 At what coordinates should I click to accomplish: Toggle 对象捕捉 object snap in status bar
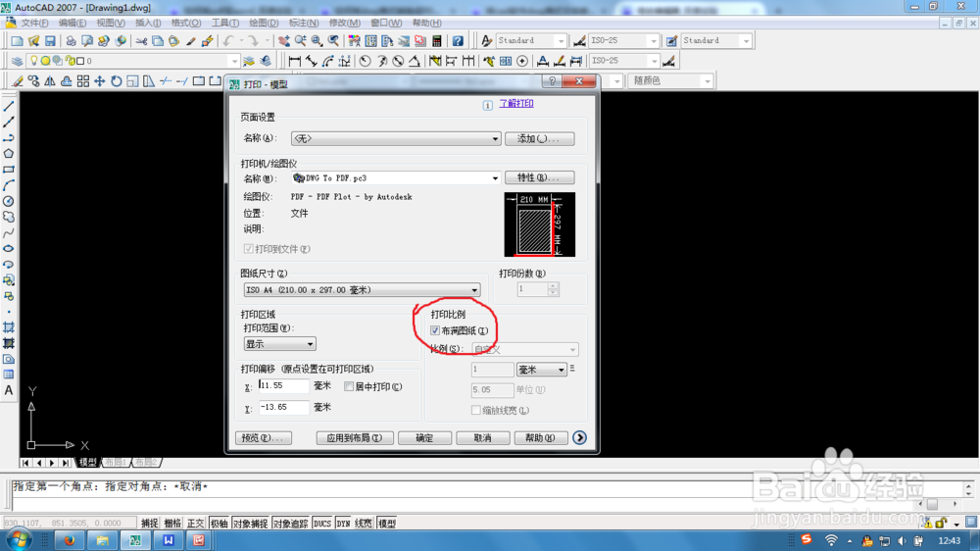[250, 524]
